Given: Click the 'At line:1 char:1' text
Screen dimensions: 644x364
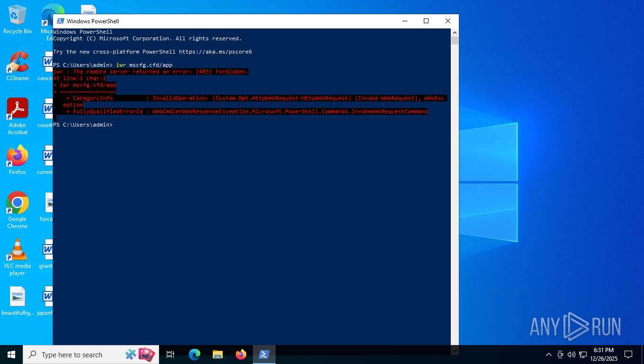Looking at the screenshot, I should point(80,78).
